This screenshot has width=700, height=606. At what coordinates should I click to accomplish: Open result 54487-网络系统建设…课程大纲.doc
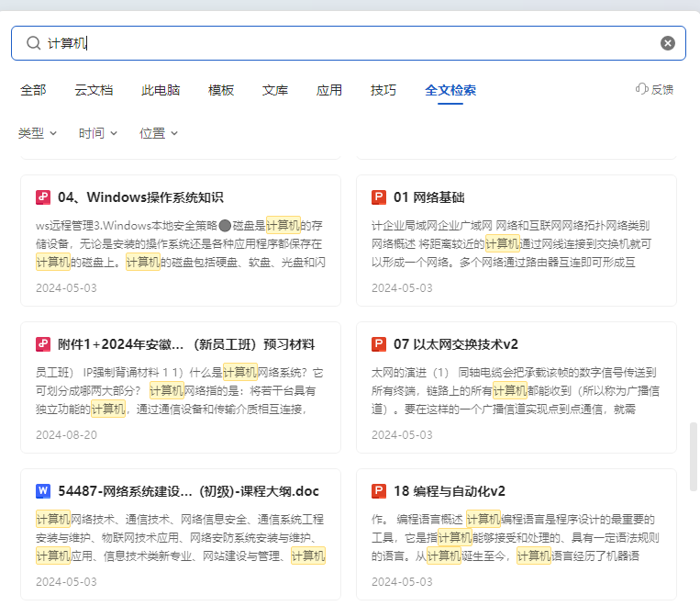tap(188, 490)
